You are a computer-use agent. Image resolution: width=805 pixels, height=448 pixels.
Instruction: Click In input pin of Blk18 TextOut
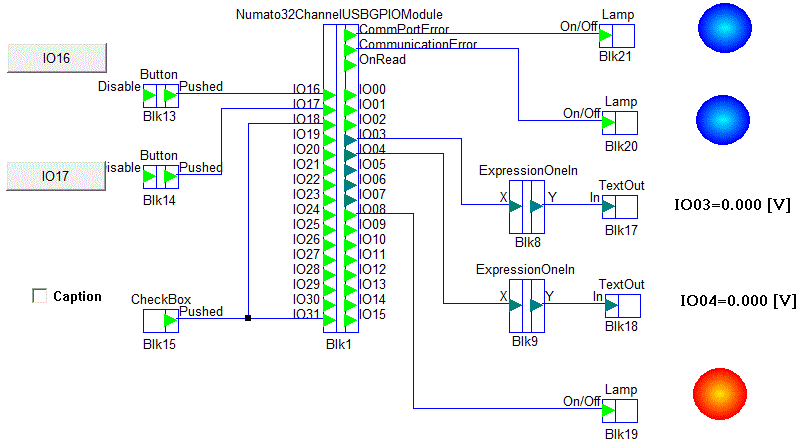pos(611,306)
